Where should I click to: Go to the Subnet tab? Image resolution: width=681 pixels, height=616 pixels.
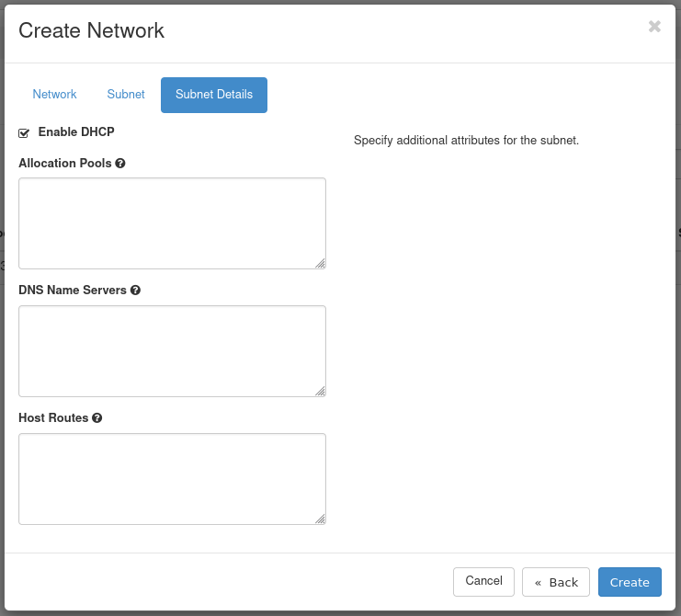126,95
